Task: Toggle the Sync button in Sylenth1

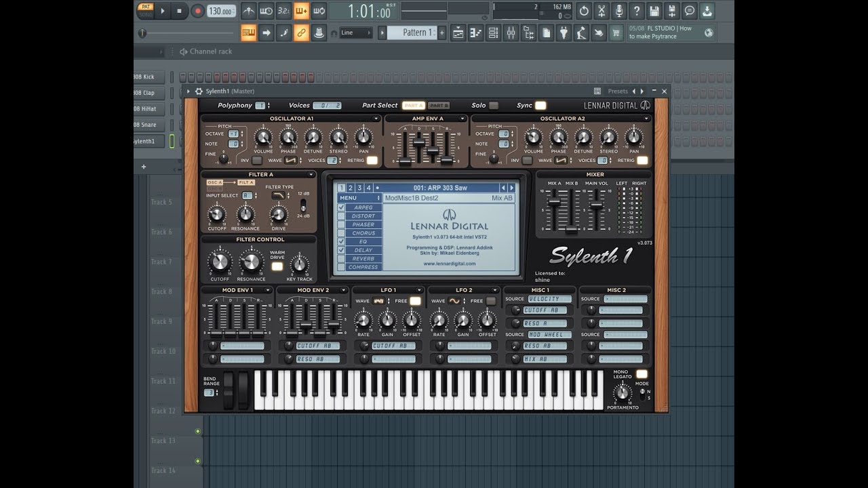Action: tap(540, 105)
